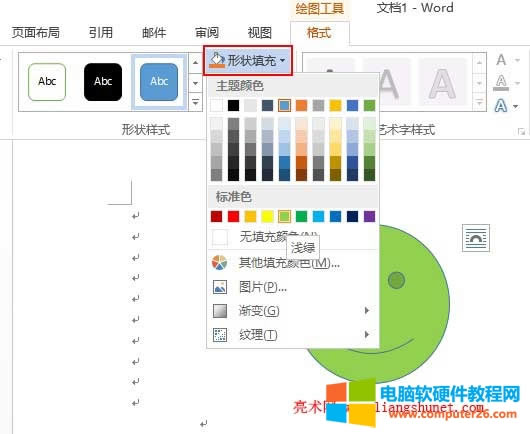Choose dark red standard color

(x=216, y=216)
